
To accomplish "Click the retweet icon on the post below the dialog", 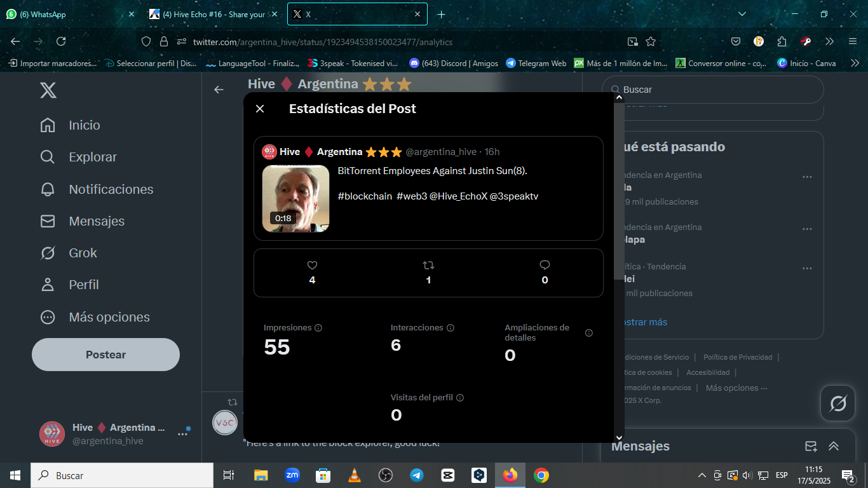I will click(x=233, y=402).
